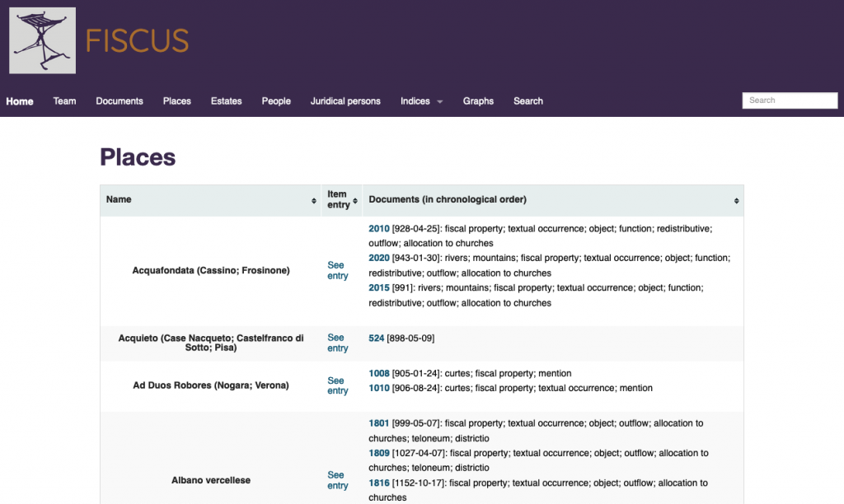
Task: Select the Item entry column header
Action: click(x=342, y=200)
